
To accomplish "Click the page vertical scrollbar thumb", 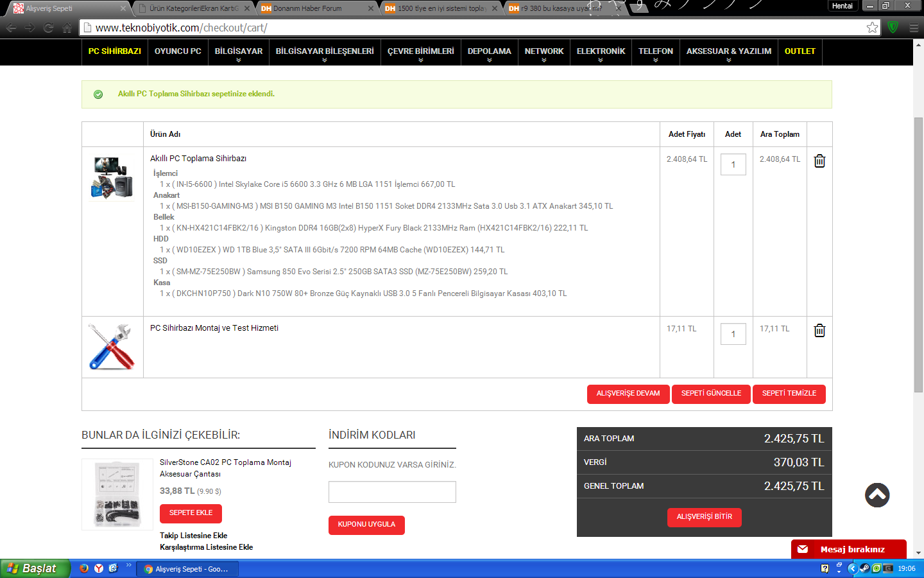I will click(918, 255).
